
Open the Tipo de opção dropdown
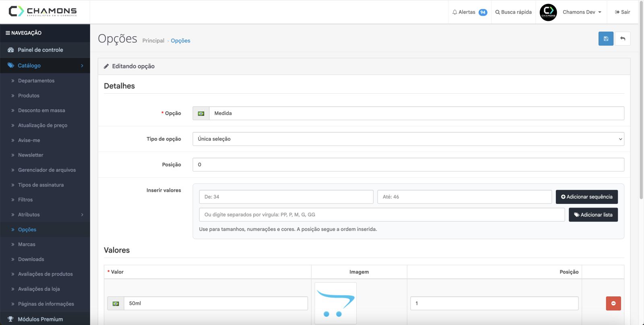(x=409, y=139)
